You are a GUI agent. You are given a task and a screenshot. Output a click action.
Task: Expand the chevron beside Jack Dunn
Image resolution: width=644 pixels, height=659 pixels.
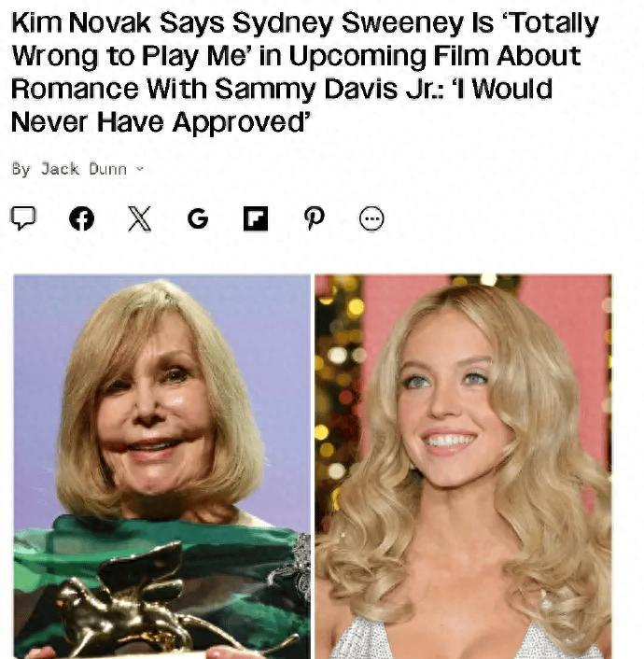(140, 169)
